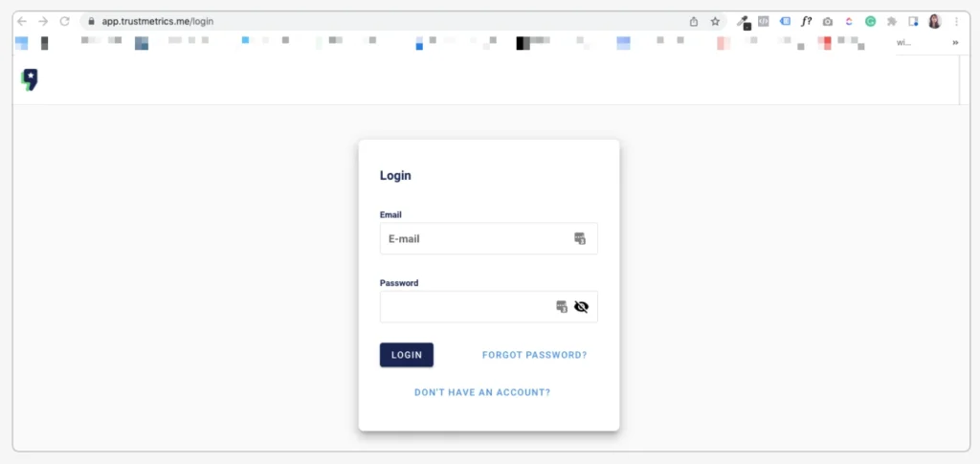Click the camera screenshot extension

828,21
